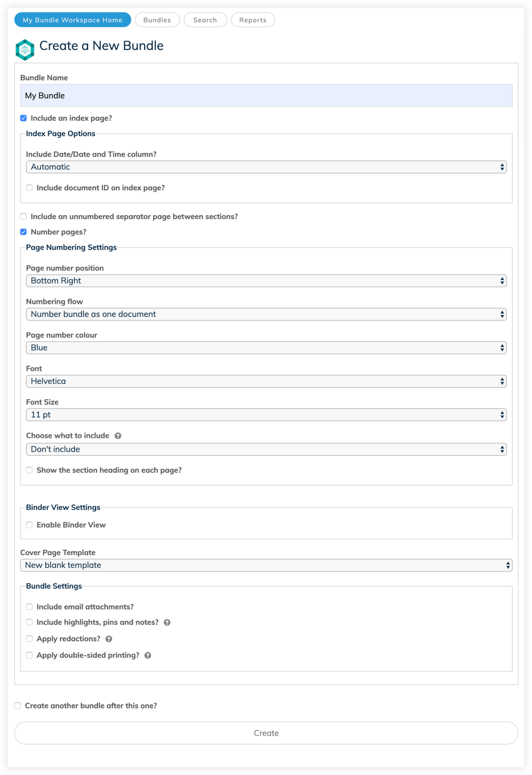Open Choose what to include dropdown
This screenshot has width=532, height=775.
tap(266, 449)
